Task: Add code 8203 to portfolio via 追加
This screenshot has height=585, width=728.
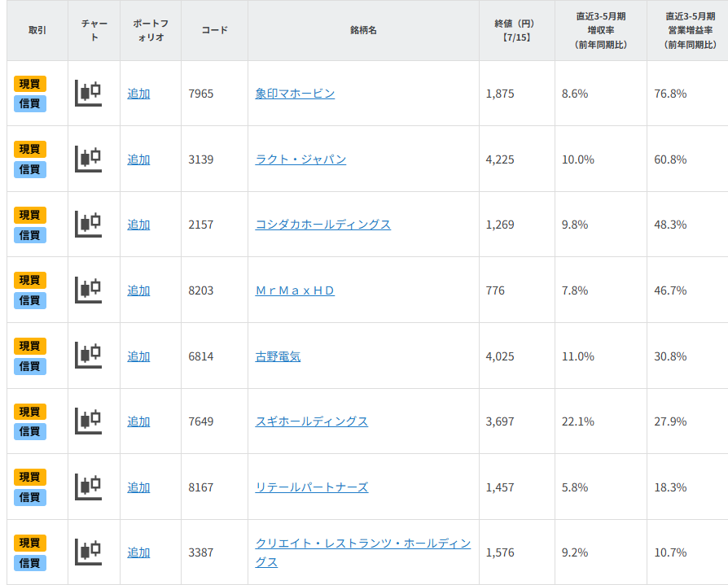Action: click(x=138, y=290)
